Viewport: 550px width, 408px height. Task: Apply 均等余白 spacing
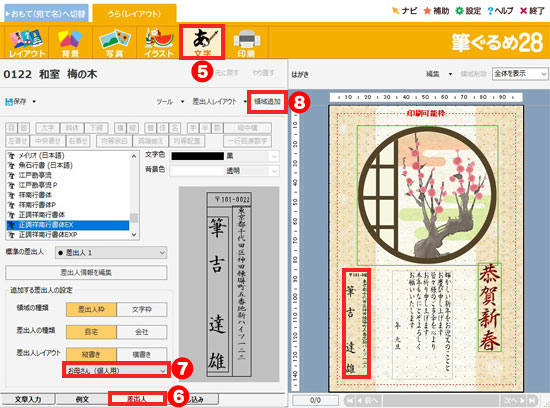point(114,141)
